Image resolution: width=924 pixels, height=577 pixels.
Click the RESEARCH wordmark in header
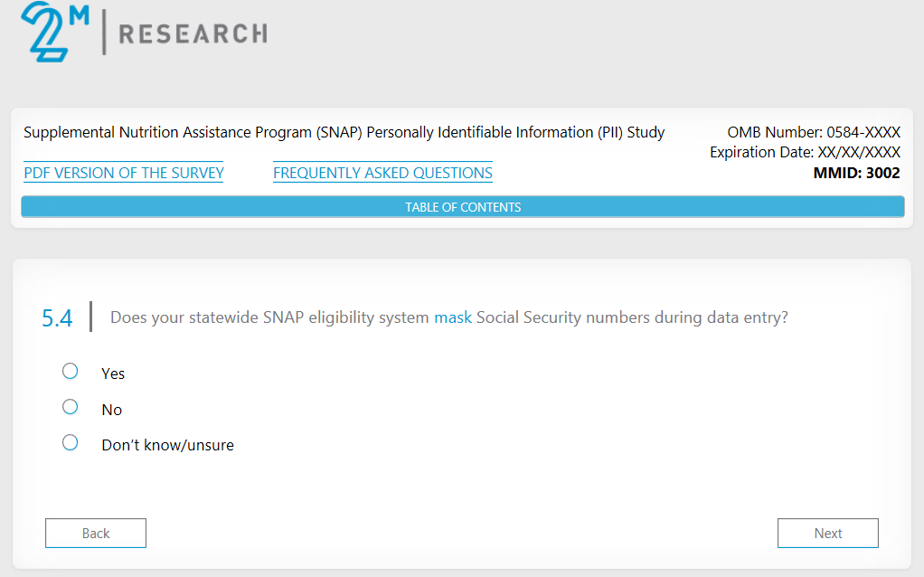click(193, 34)
